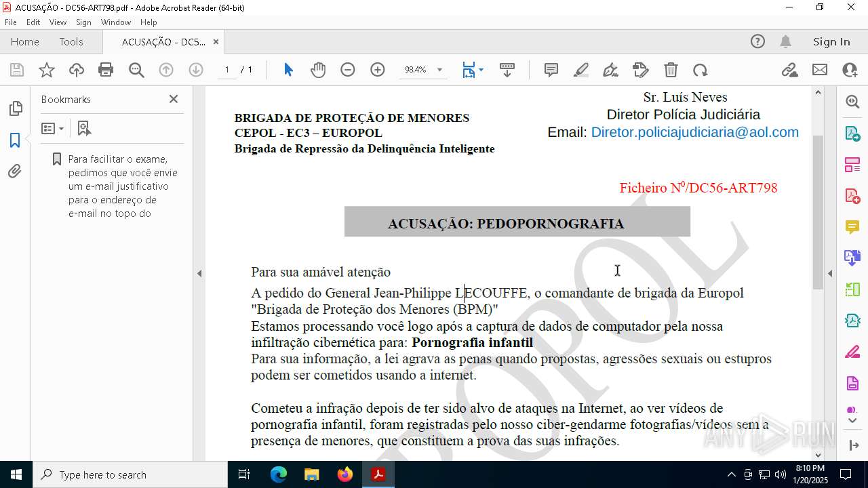The width and height of the screenshot is (868, 488).
Task: Select the 'Para facilitar o exame' bookmark
Action: [x=123, y=186]
